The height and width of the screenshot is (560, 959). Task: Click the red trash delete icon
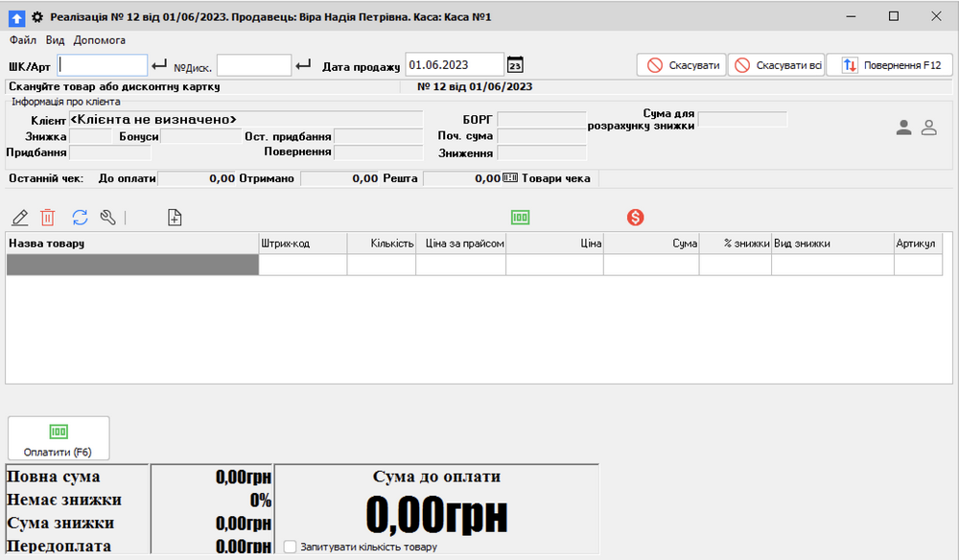tap(48, 218)
